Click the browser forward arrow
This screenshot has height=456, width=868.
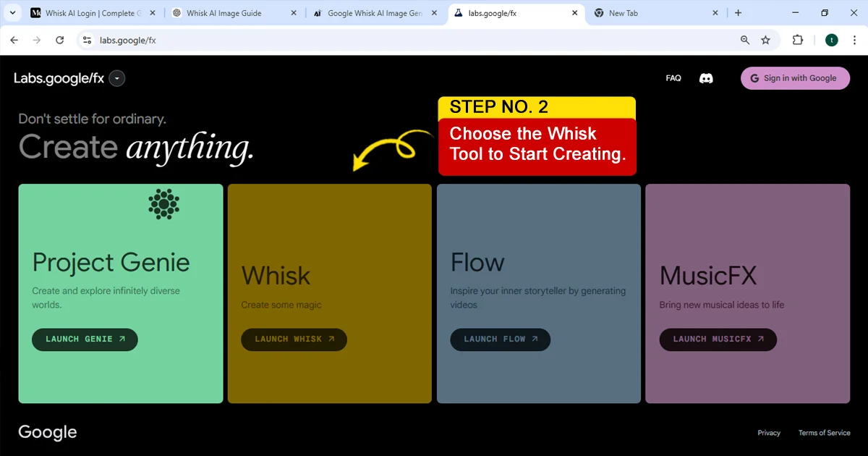point(37,41)
